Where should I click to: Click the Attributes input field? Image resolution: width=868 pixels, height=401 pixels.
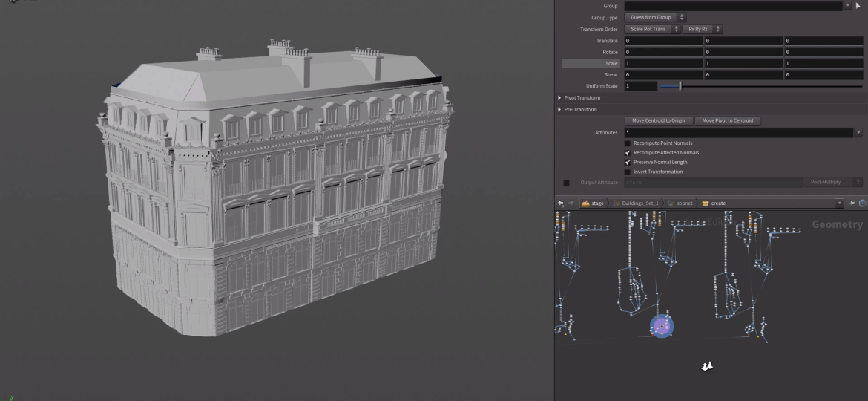(x=738, y=133)
